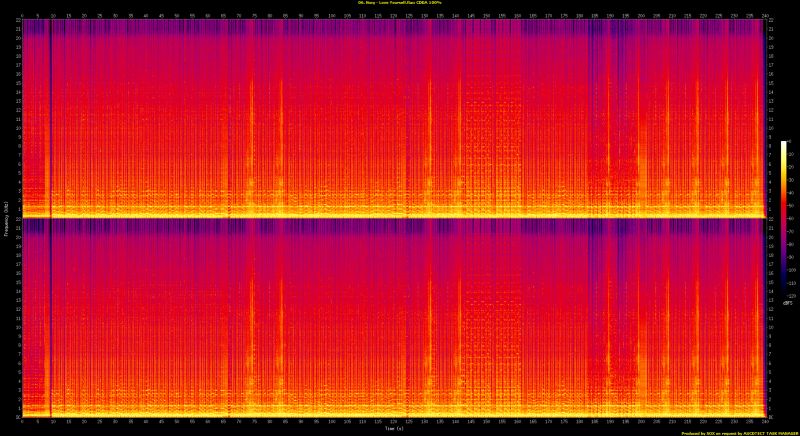Click the spectrogram title text at top
Screen dimensions: 800x436
[x=400, y=4]
